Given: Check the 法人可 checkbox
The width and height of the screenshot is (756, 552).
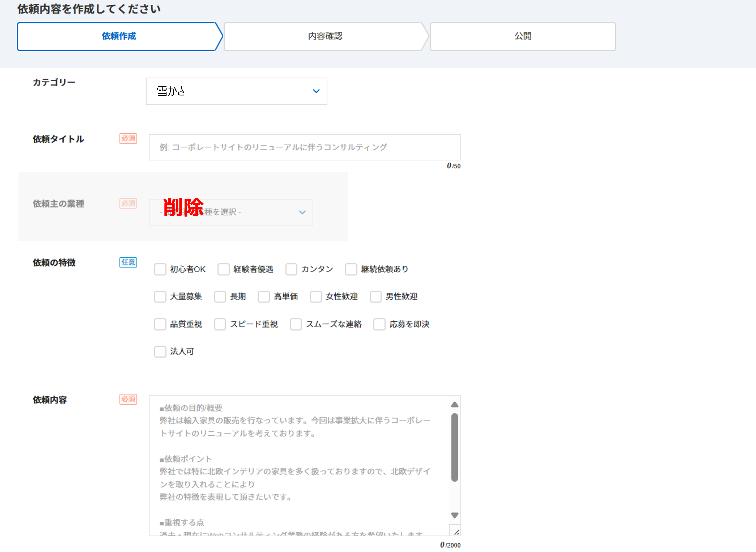Looking at the screenshot, I should [x=160, y=351].
